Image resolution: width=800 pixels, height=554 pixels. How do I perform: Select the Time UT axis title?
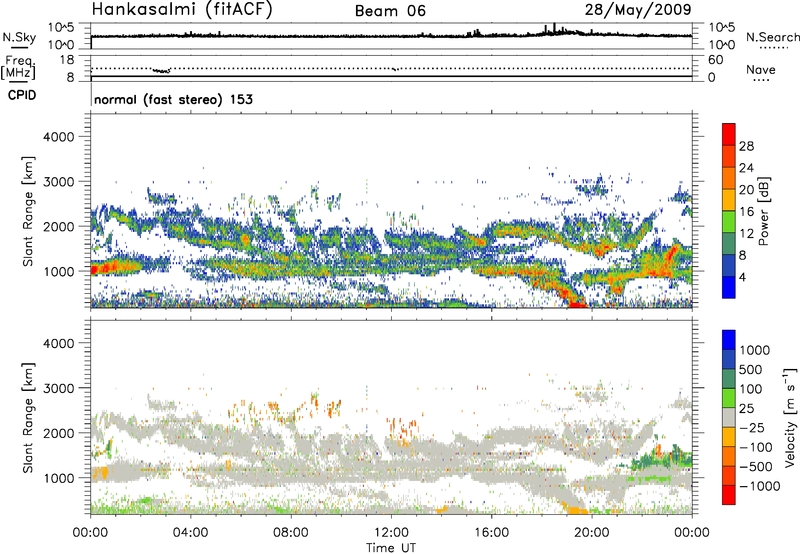391,548
